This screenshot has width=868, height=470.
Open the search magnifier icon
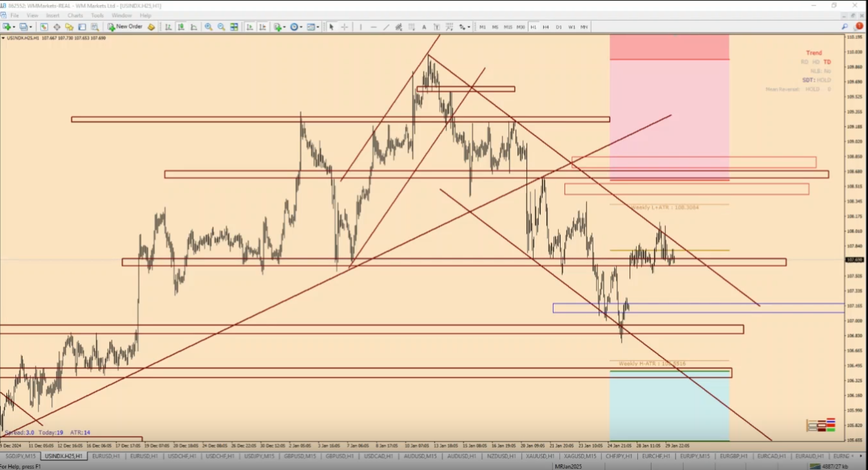[845, 26]
